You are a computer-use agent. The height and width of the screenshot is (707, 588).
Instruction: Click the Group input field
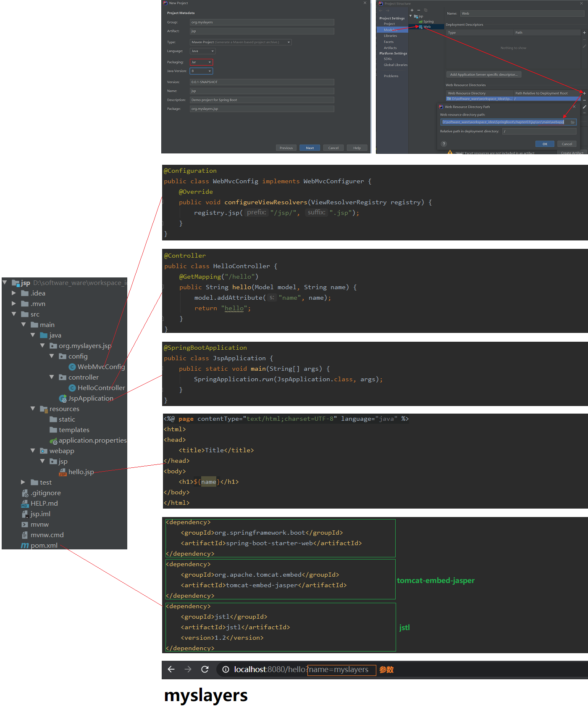(x=262, y=22)
